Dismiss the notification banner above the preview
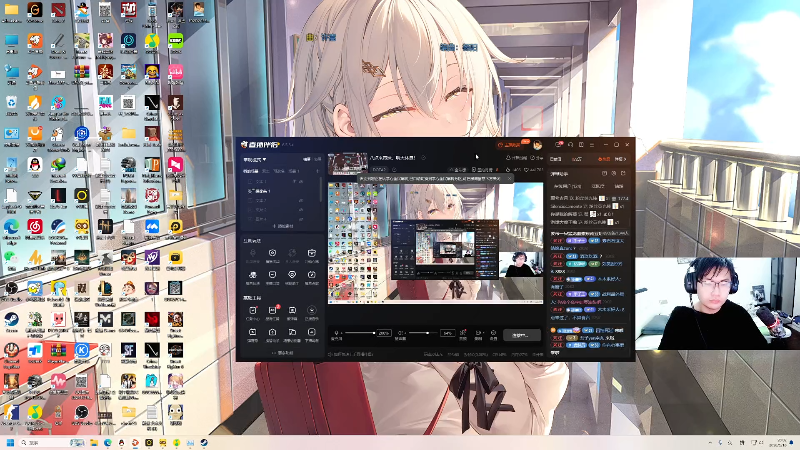The width and height of the screenshot is (800, 450). [x=509, y=179]
